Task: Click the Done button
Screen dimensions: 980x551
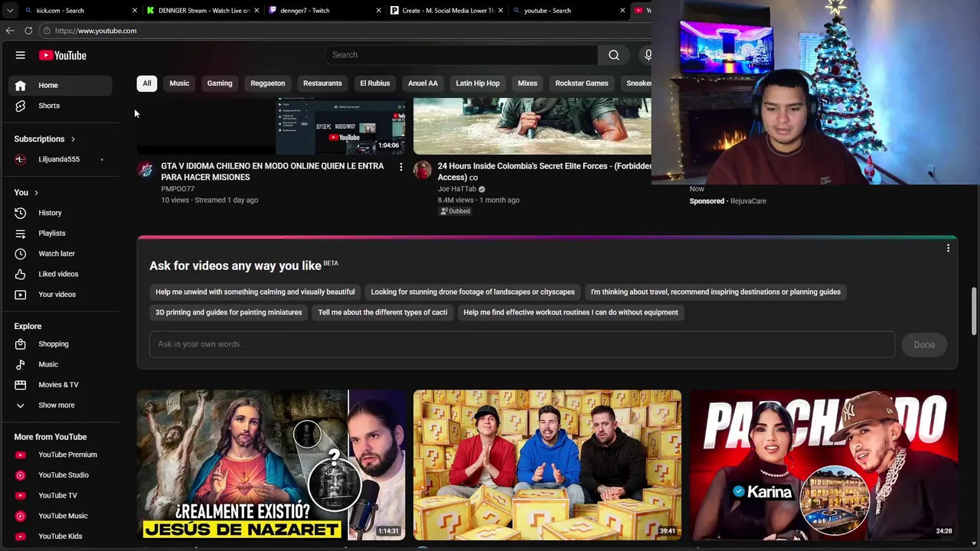Action: [x=924, y=344]
